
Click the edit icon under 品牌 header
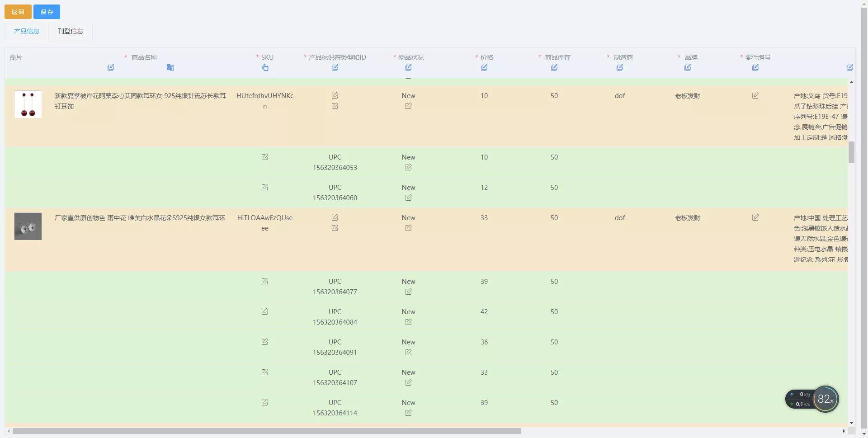coord(688,67)
